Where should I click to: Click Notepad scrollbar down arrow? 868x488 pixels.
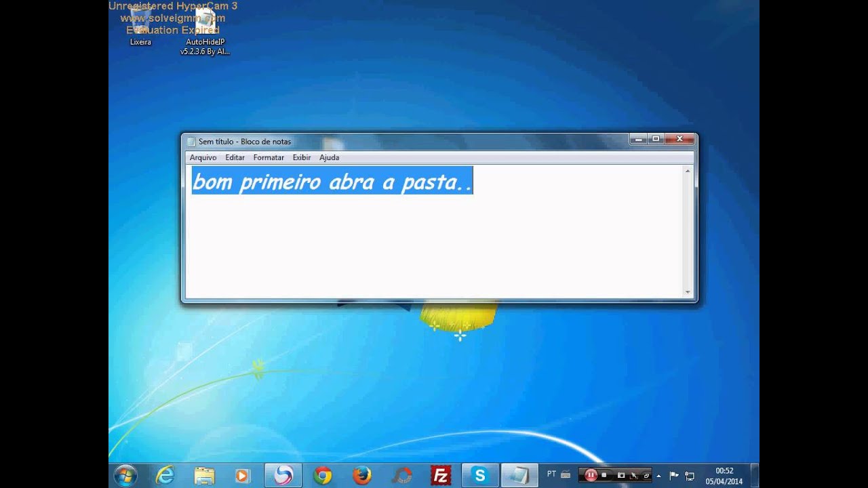(x=688, y=292)
